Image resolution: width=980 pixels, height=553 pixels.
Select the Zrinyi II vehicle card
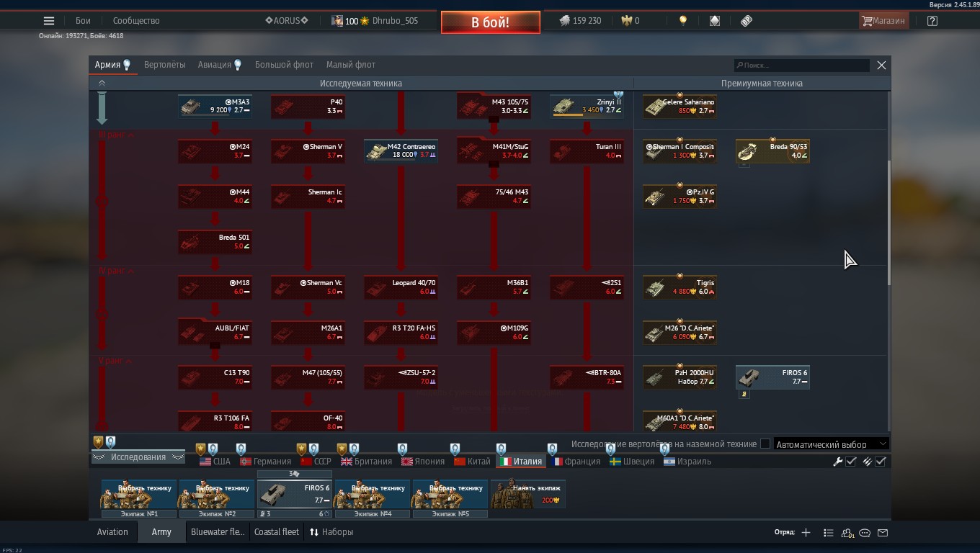click(587, 106)
